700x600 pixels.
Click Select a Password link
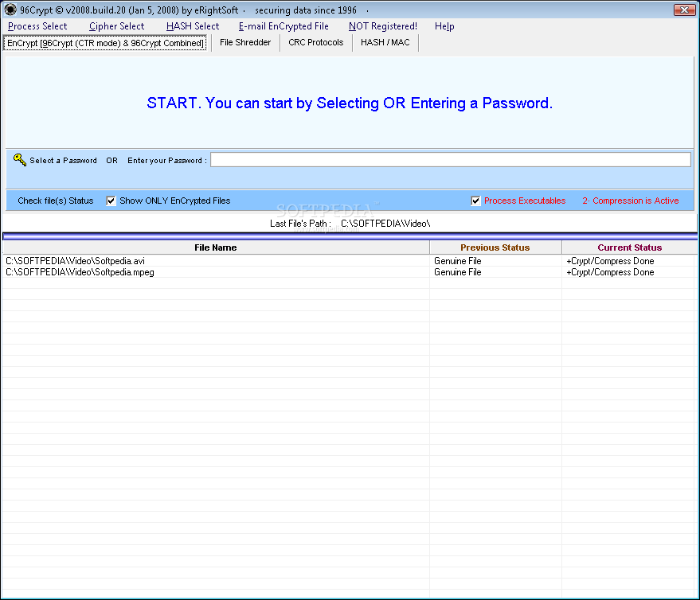pos(63,160)
